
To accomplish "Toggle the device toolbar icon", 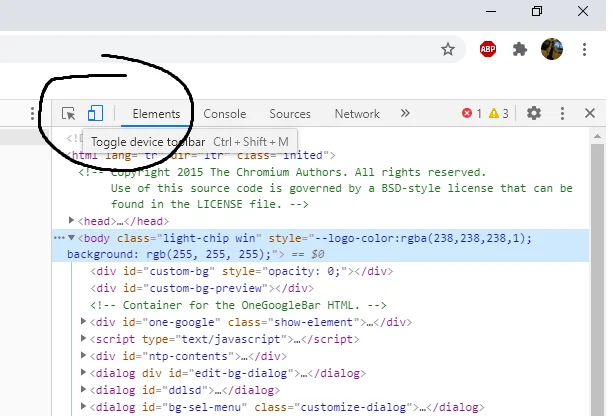I will click(x=95, y=113).
